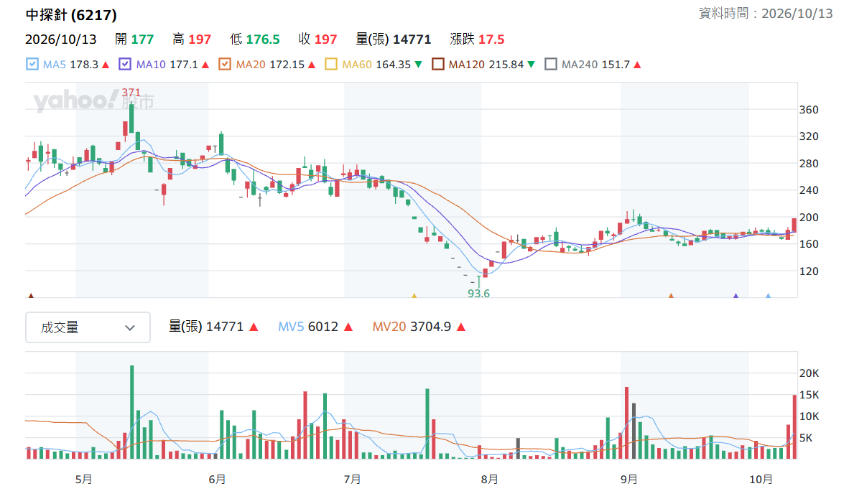Click the red up arrow beside MA240 151.7
The image size is (849, 504).
(637, 65)
